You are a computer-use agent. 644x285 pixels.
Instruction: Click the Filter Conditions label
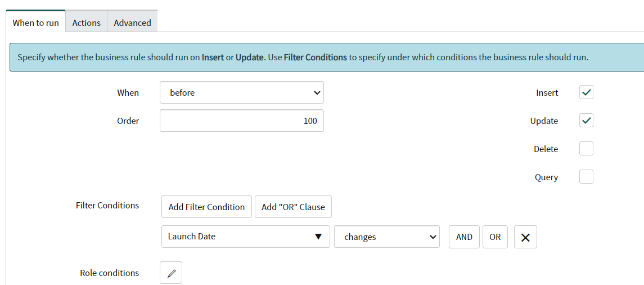pyautogui.click(x=107, y=206)
